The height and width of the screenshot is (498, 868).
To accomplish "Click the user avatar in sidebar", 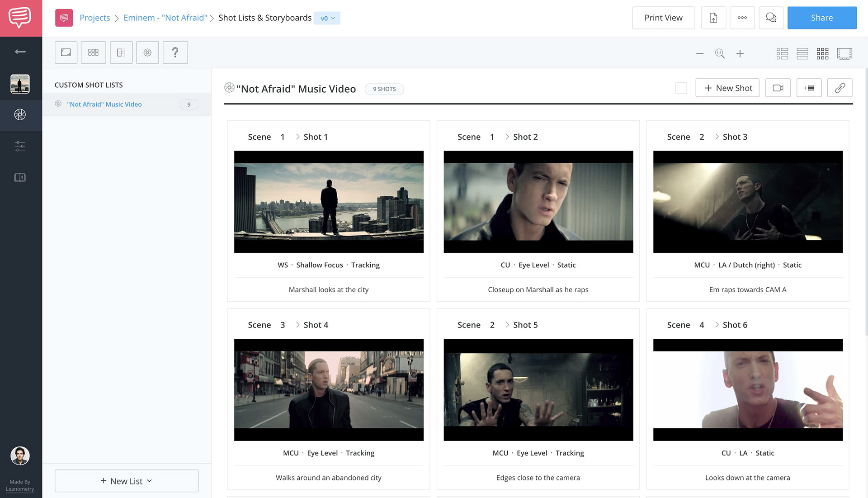I will [x=20, y=455].
